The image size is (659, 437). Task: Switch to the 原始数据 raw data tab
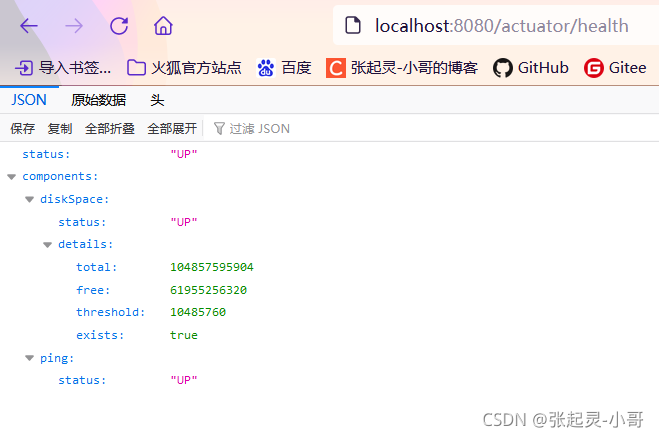(98, 100)
